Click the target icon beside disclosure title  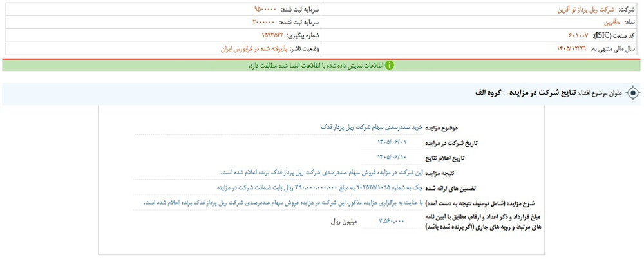coord(634,93)
